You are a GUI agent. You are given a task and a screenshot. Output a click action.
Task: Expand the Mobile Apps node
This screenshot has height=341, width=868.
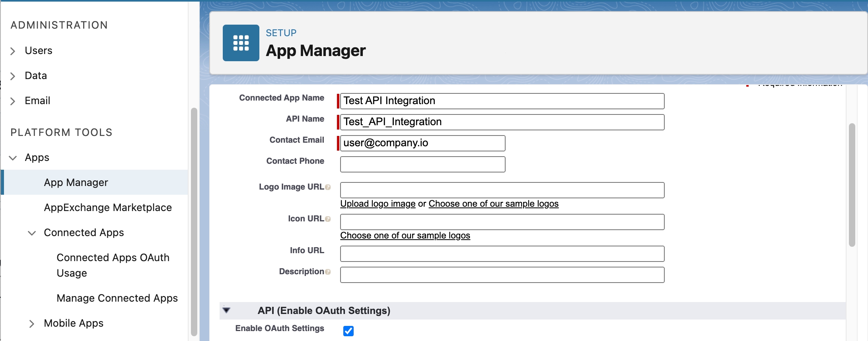point(32,324)
